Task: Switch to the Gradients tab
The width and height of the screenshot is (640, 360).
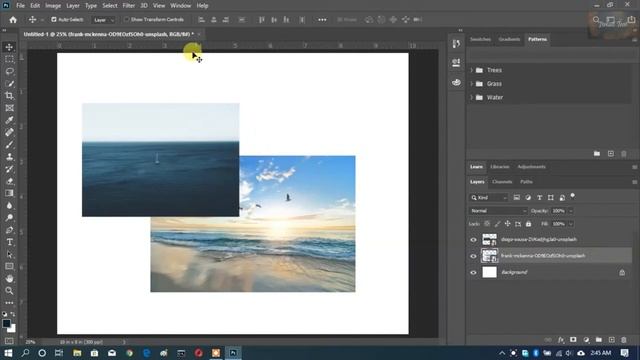Action: (509, 39)
